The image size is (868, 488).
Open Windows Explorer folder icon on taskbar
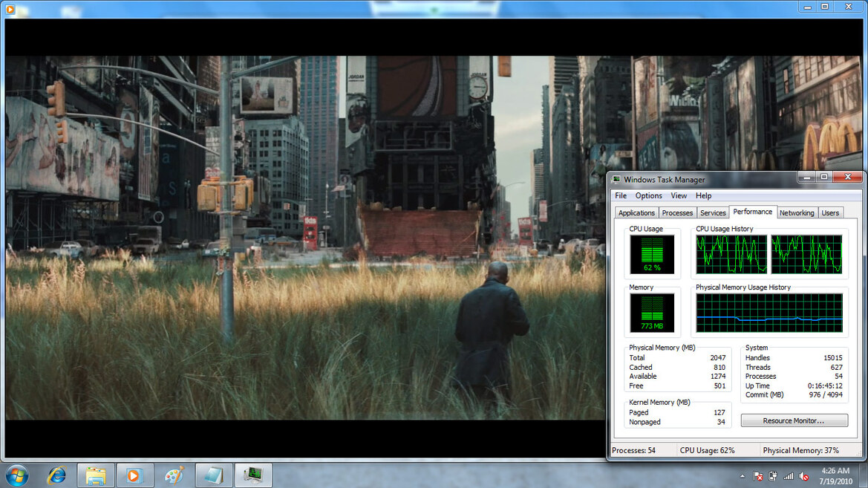tap(96, 475)
